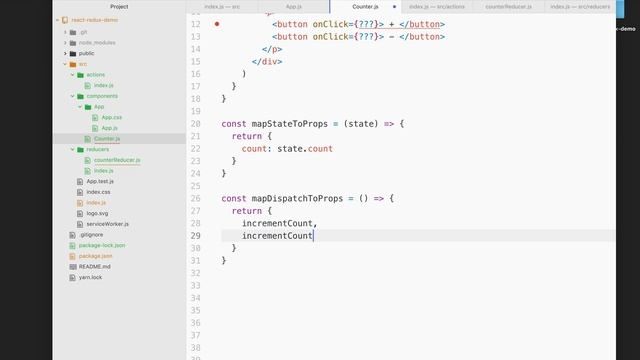Open App.test.js in the tree
Screen dimensions: 640x360
pos(100,181)
